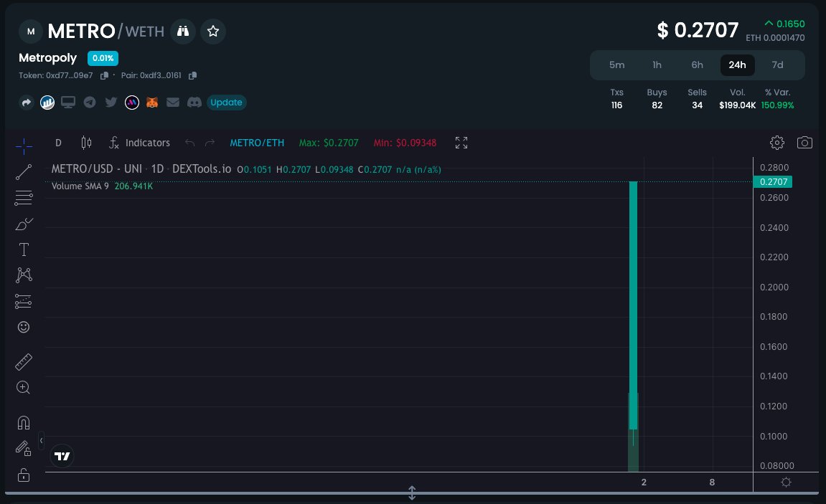The width and height of the screenshot is (826, 504).
Task: Click the undo arrow in chart toolbar
Action: [189, 143]
